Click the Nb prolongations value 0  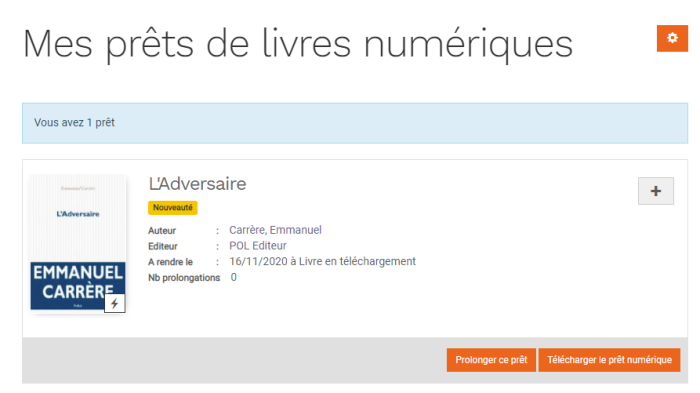(233, 277)
